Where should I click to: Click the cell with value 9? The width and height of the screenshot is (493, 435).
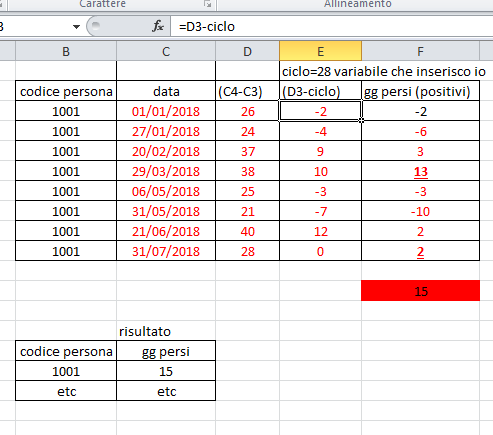(320, 151)
